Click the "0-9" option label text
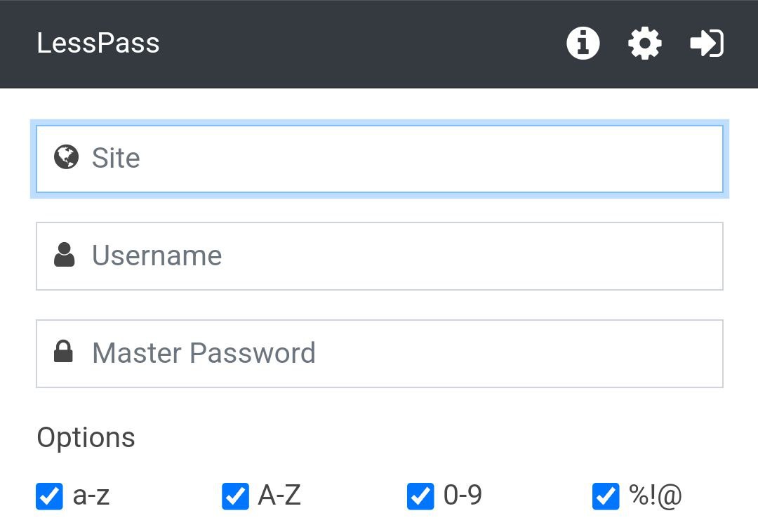This screenshot has height=532, width=758. click(463, 496)
